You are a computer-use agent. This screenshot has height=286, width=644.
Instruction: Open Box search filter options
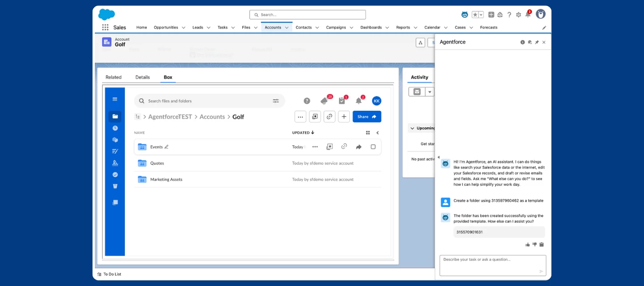coord(276,101)
